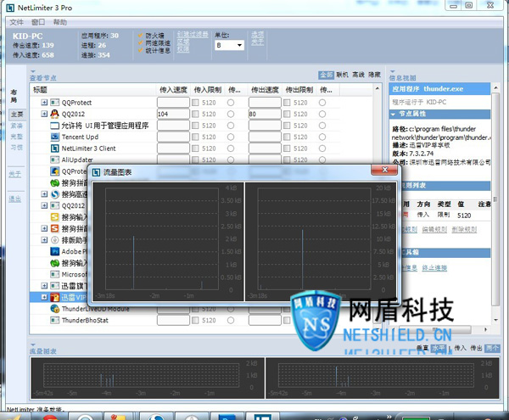Click the Microsoft row application icon
The width and height of the screenshot is (509, 420).
coord(54,274)
